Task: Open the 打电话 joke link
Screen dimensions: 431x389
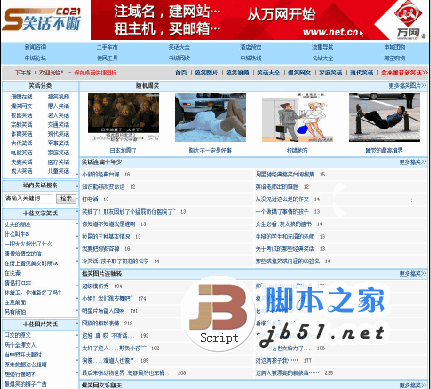Action: (90, 199)
